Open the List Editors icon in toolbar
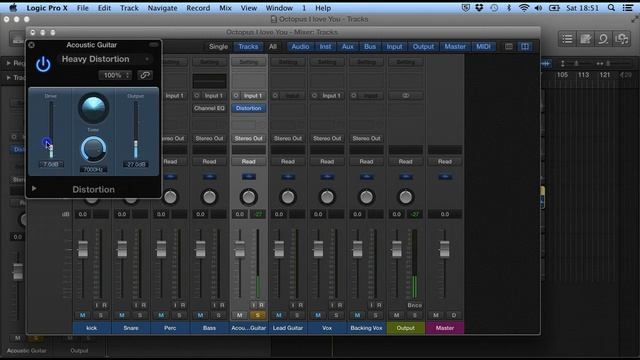Image resolution: width=640 pixels, height=360 pixels. (567, 39)
